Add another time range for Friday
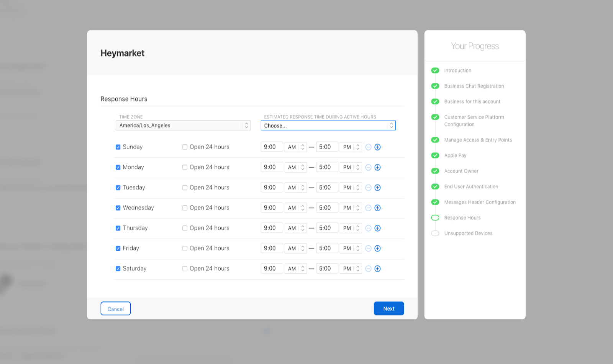This screenshot has width=613, height=364. [377, 248]
